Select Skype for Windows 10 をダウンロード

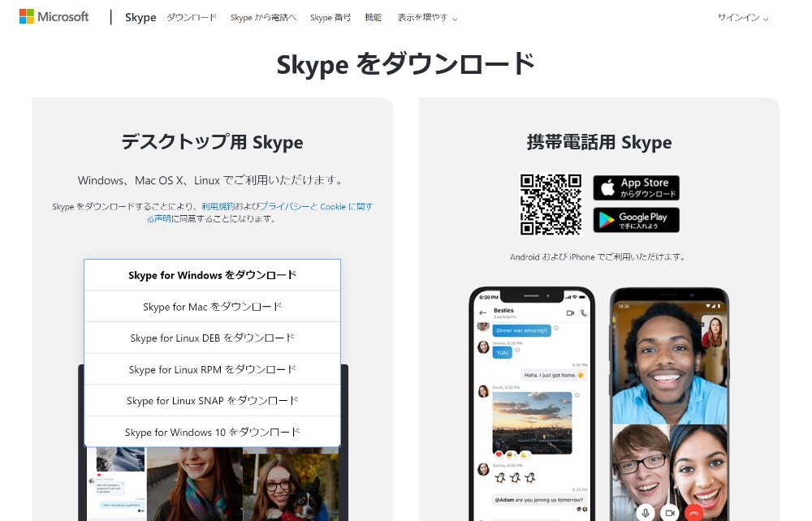pos(212,432)
